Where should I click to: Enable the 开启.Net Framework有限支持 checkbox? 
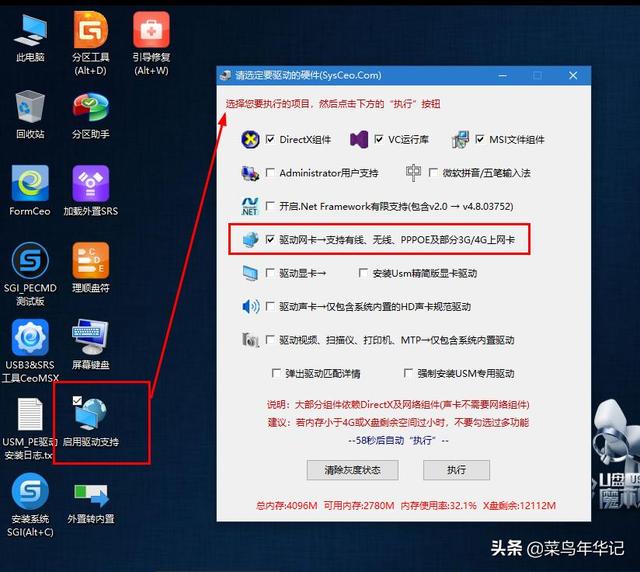tap(270, 206)
